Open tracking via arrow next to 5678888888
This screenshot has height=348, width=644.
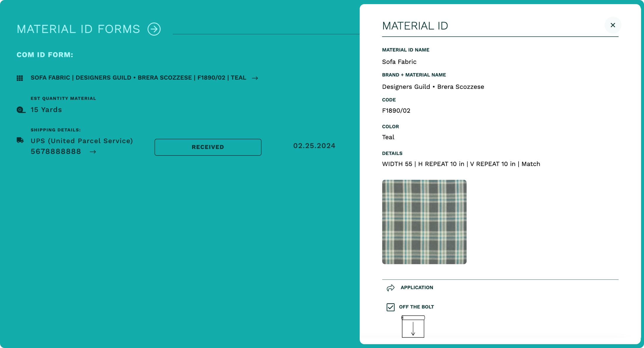[93, 152]
